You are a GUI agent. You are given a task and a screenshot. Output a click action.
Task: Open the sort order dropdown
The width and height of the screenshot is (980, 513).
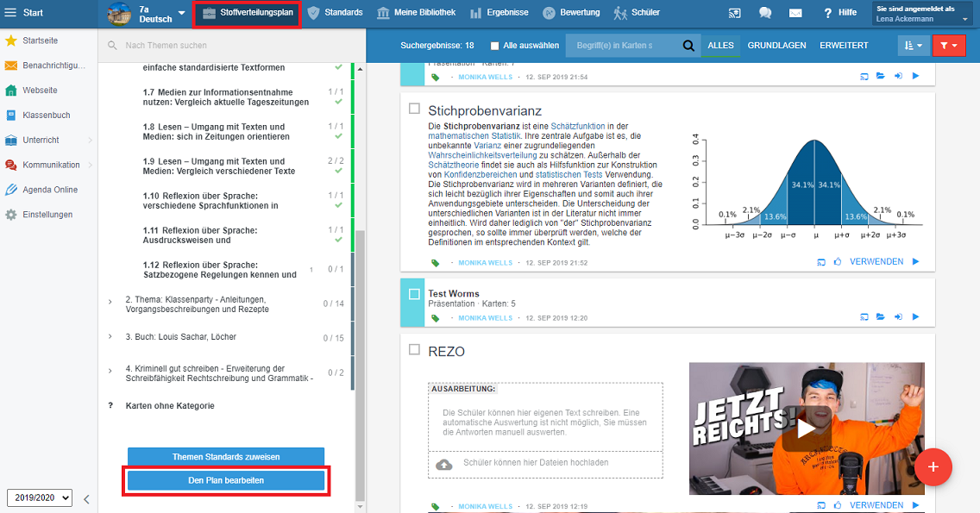click(913, 46)
